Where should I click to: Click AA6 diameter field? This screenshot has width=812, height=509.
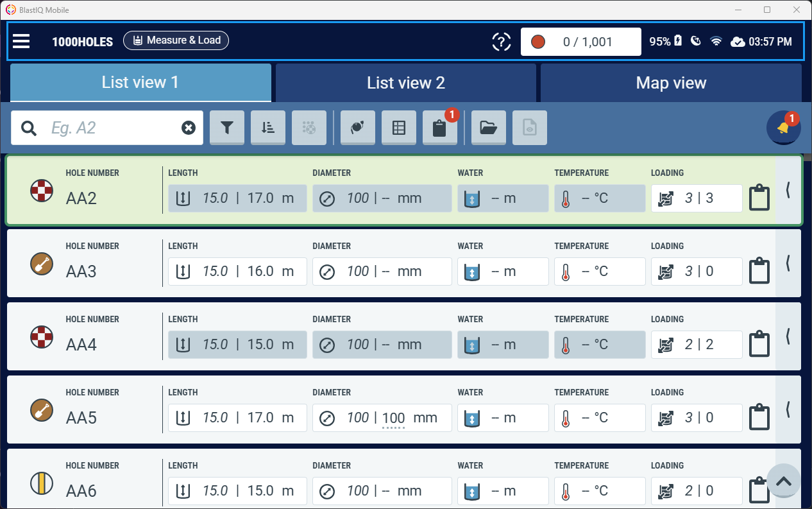coord(382,491)
